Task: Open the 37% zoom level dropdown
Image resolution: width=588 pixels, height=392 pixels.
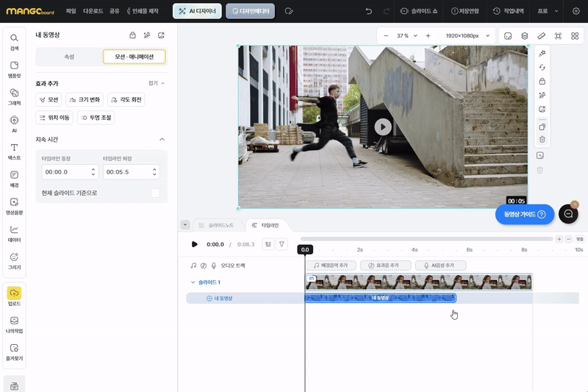Action: (406, 35)
